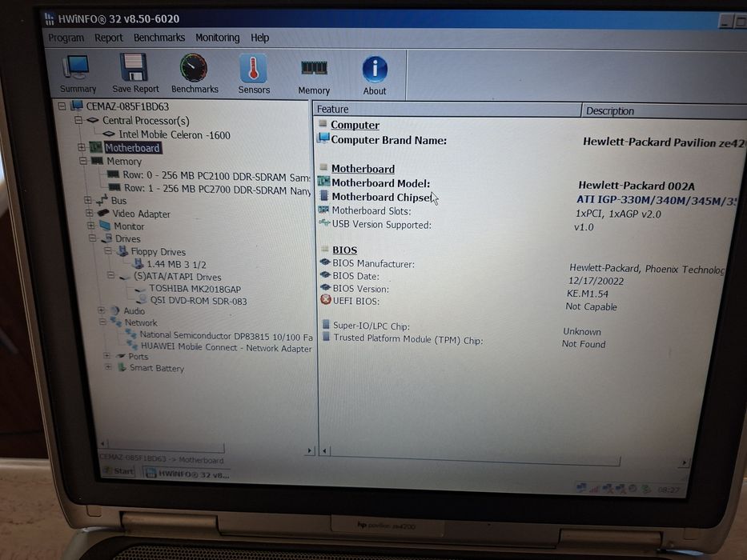Expand the Bus tree branch

(x=87, y=200)
